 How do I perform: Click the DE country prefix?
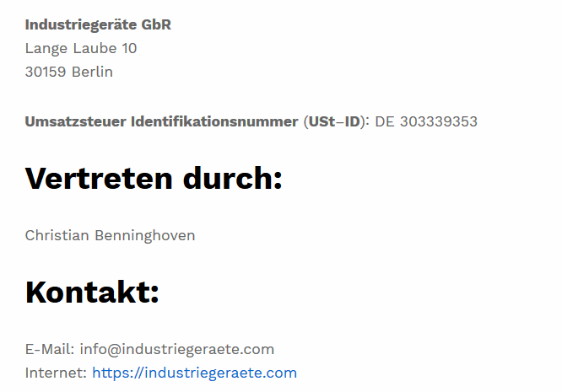pos(385,121)
